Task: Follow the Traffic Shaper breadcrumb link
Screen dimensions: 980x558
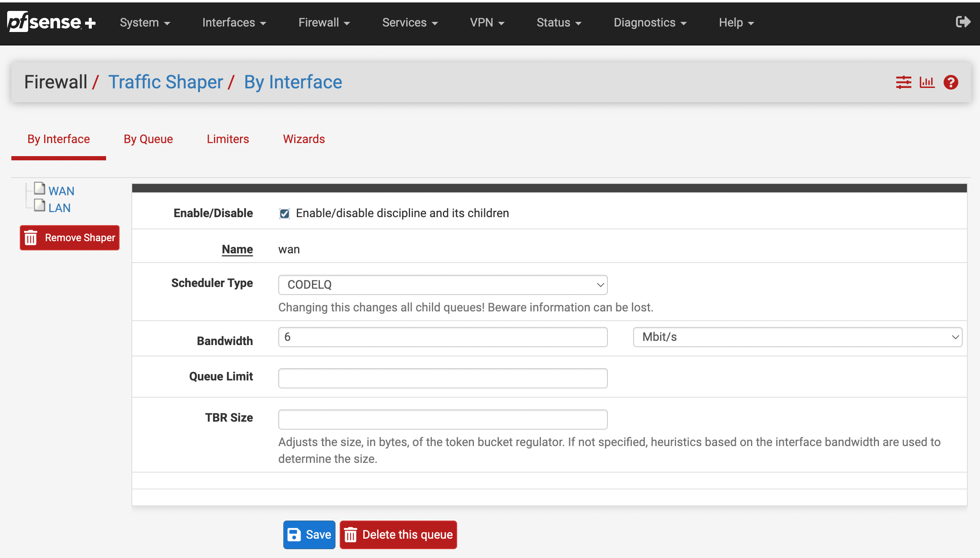Action: coord(165,82)
